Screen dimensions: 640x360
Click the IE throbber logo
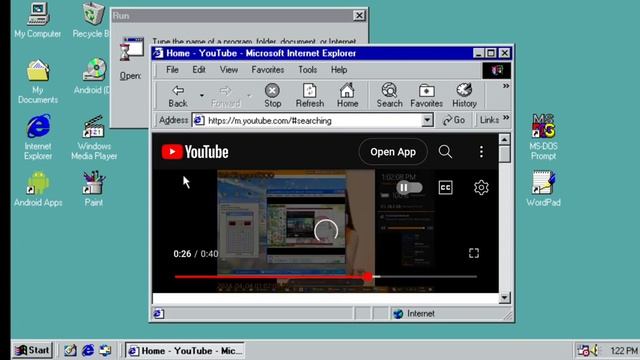click(496, 70)
